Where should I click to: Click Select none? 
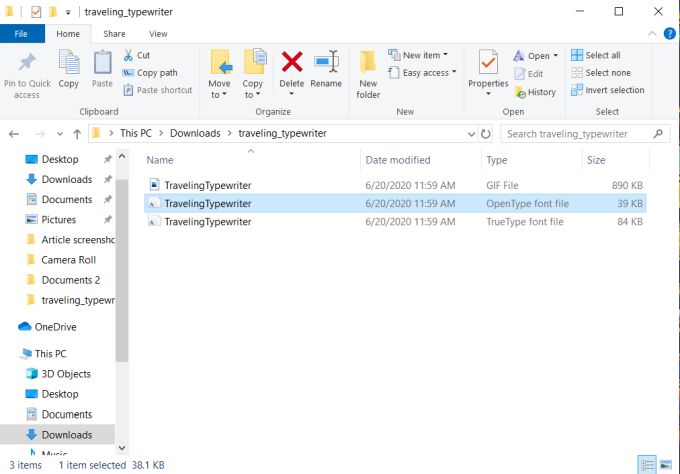pos(601,72)
